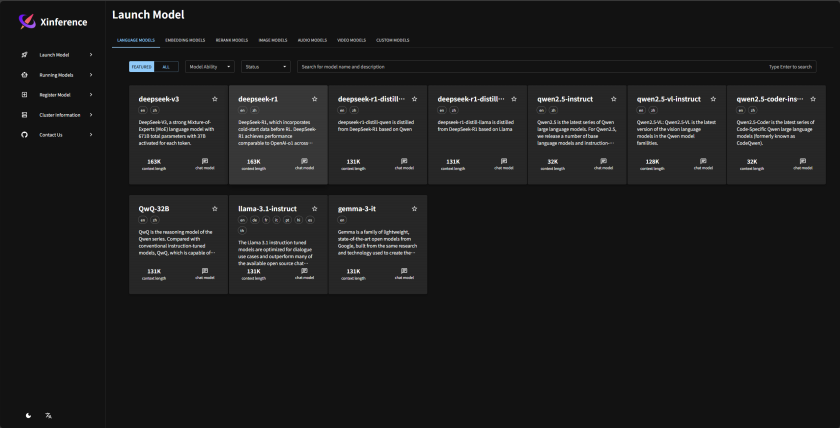Click chat model icon on deepseek-r1-distill-qwen card
Screen dimensions: 840x428
click(x=404, y=161)
